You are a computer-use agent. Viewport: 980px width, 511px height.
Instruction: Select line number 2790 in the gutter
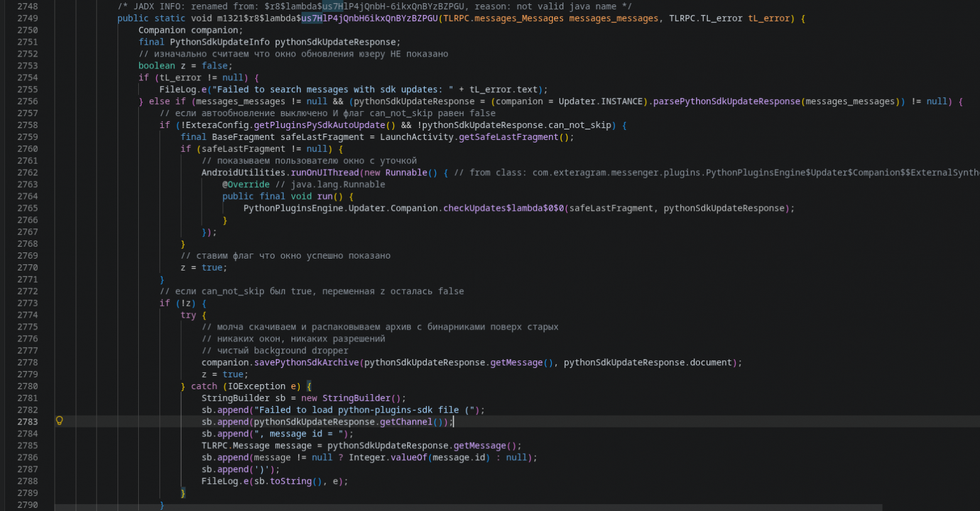coord(28,505)
